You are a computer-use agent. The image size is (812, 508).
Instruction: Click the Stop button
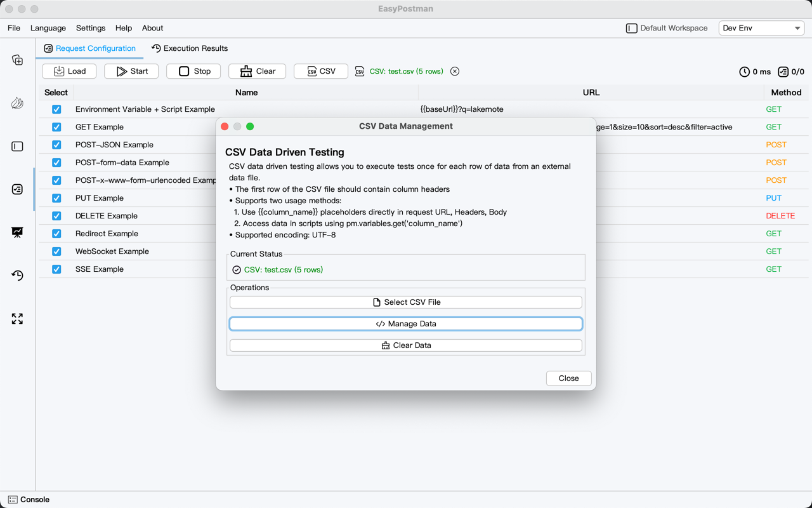tap(193, 71)
